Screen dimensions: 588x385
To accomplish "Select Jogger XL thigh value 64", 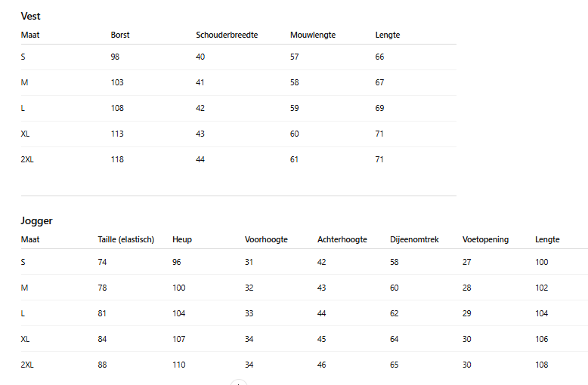I will pos(394,339).
